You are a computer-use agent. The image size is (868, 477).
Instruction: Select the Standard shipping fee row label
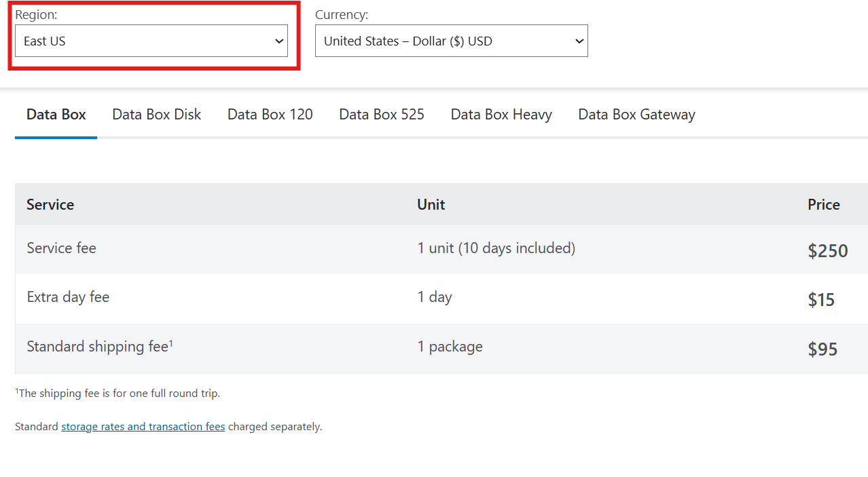point(100,347)
